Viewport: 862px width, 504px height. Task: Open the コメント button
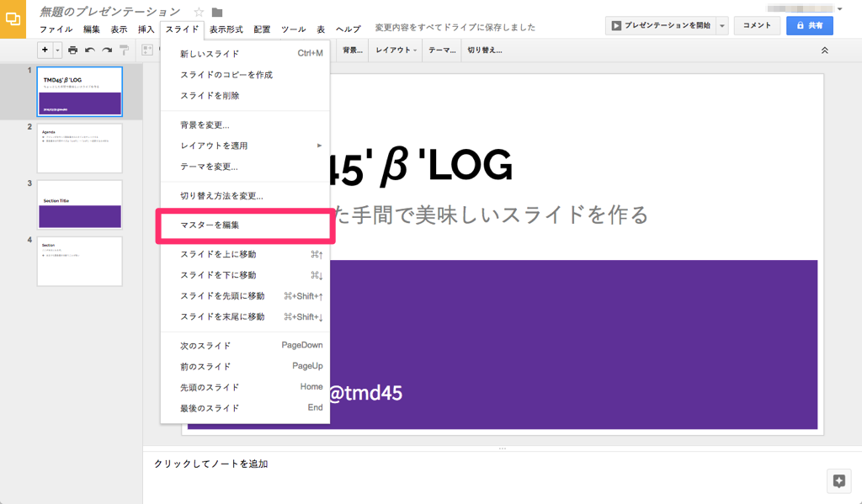click(x=757, y=25)
